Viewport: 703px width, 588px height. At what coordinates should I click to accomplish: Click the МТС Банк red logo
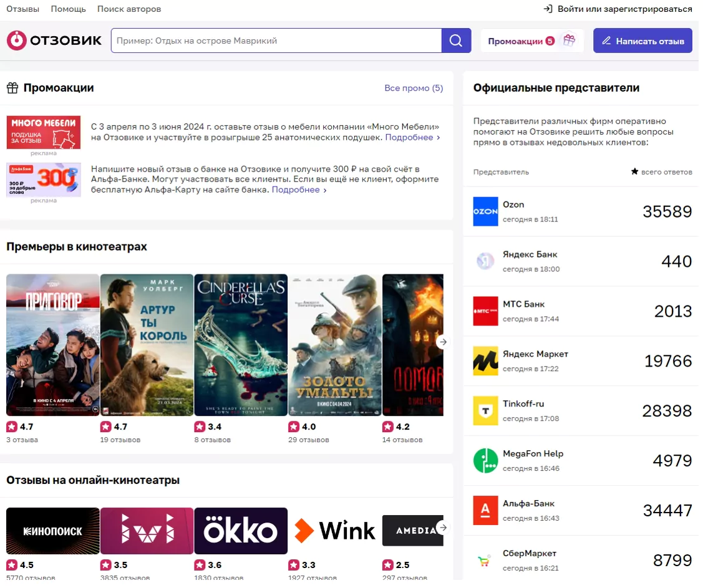click(488, 313)
